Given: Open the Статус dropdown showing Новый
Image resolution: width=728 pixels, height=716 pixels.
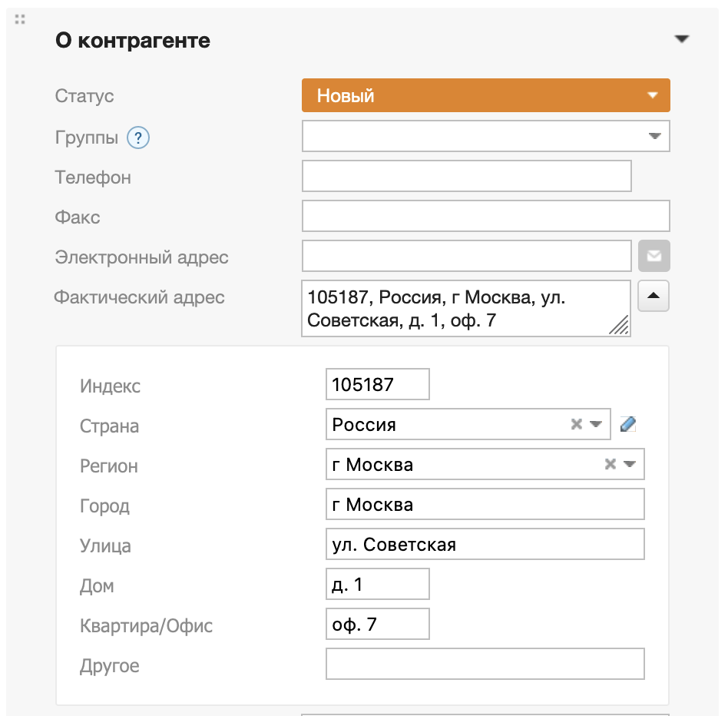Looking at the screenshot, I should pyautogui.click(x=485, y=96).
